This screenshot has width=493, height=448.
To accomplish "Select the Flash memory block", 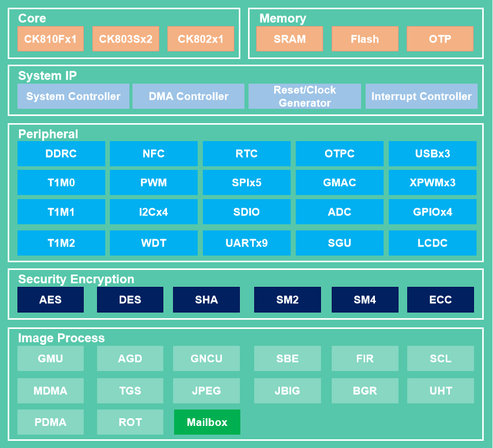I will [x=365, y=39].
